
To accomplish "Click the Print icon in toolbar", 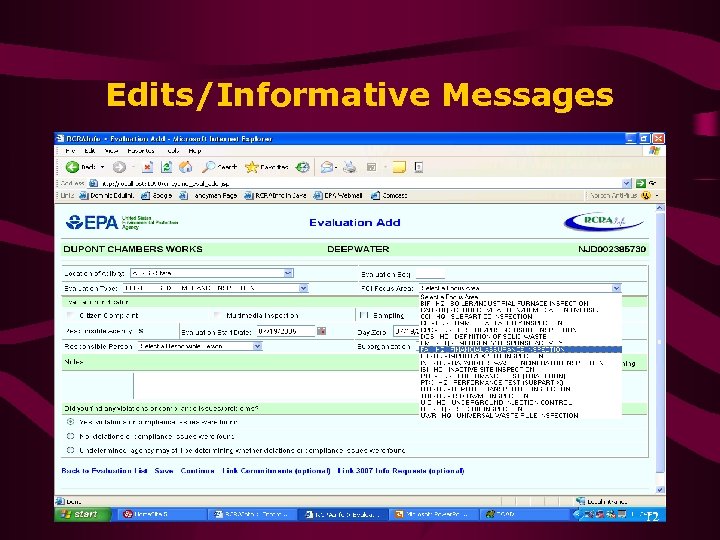I will 350,167.
